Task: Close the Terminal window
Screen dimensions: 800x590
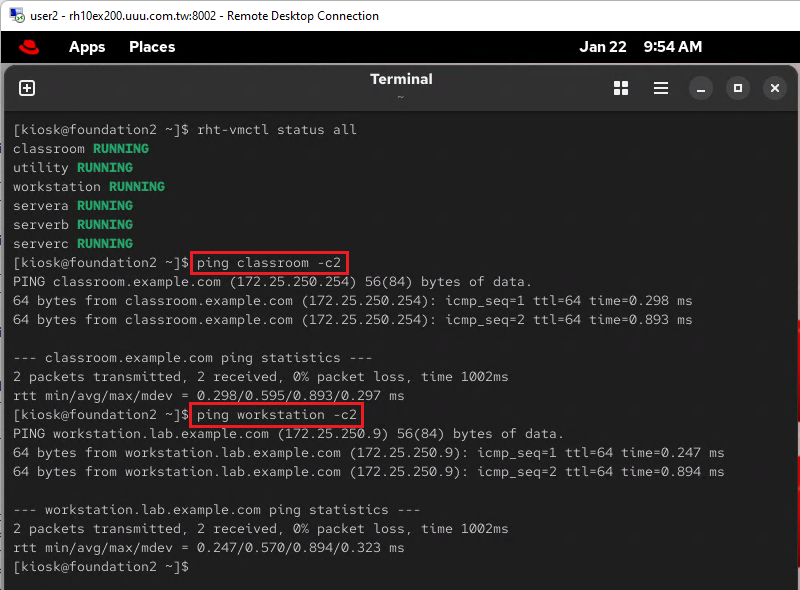Action: (774, 88)
